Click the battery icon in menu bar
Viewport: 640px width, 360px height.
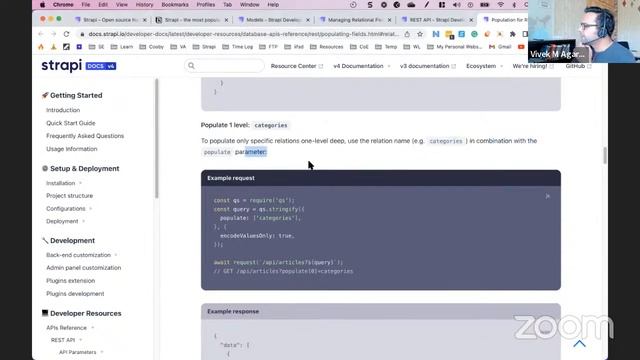click(x=484, y=5)
